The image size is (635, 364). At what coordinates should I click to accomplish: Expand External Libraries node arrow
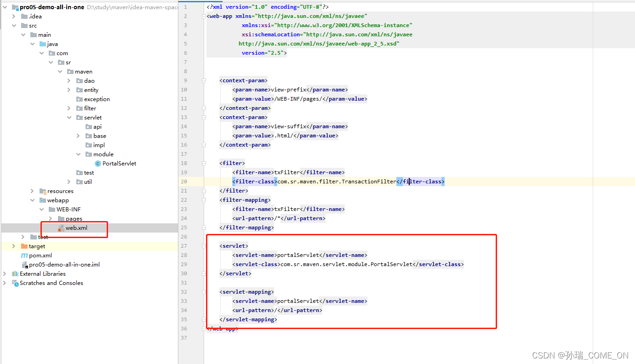pyautogui.click(x=5, y=274)
